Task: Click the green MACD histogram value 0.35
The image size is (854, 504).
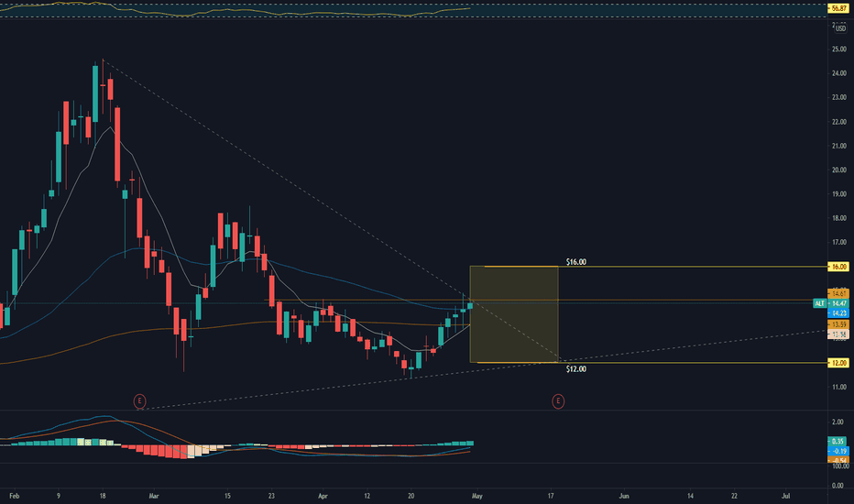Action: [838, 442]
